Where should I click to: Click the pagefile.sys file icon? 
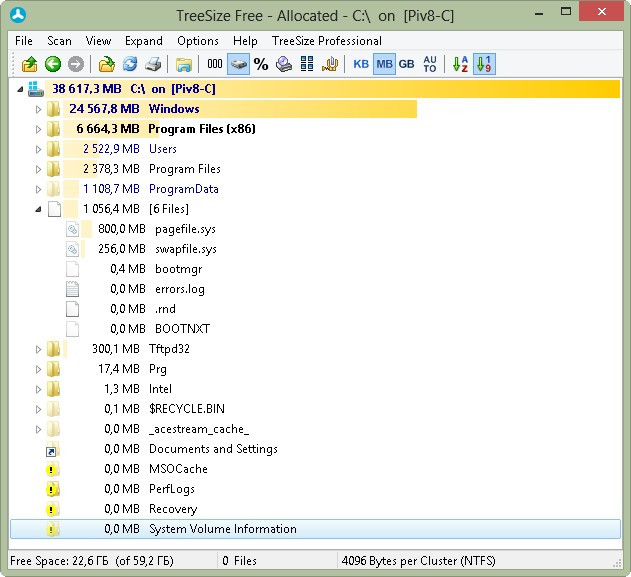click(72, 229)
